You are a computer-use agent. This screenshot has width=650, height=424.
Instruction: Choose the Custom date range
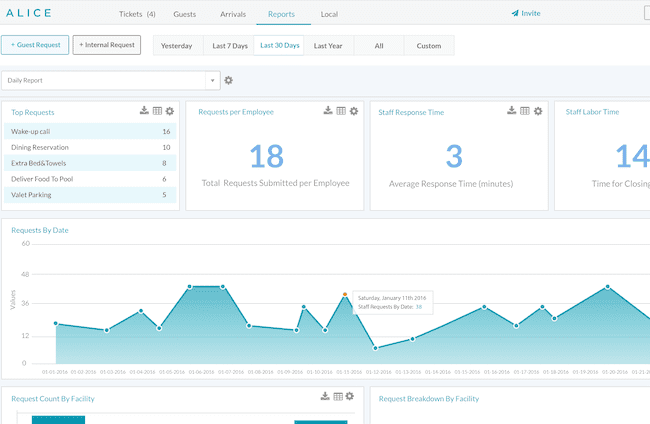(x=428, y=45)
